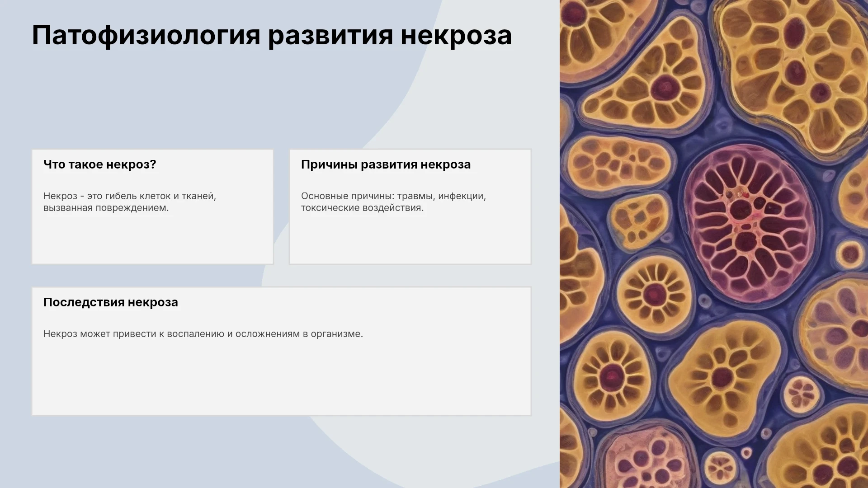Viewport: 868px width, 488px height.
Task: Click the word 'тканей' in the definition text
Action: pyautogui.click(x=198, y=196)
